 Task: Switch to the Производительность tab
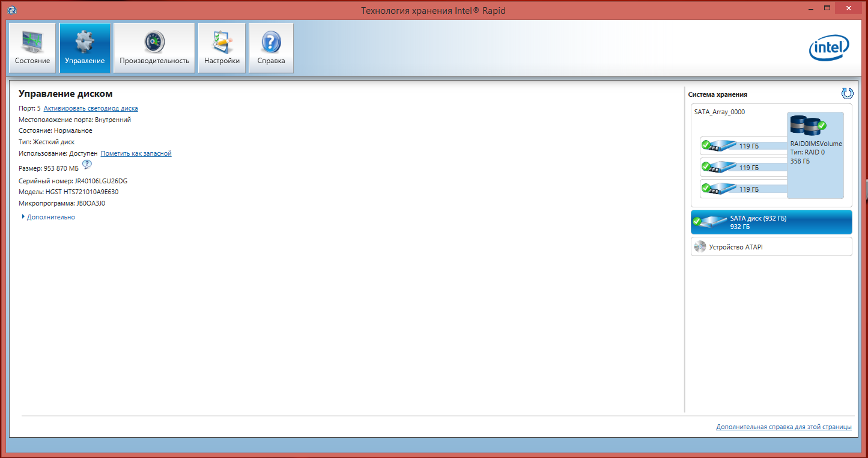(154, 48)
